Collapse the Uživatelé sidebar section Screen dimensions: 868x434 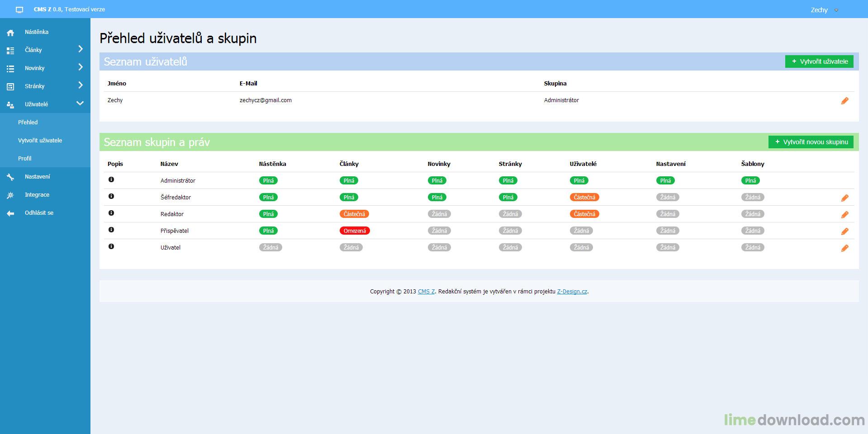80,104
